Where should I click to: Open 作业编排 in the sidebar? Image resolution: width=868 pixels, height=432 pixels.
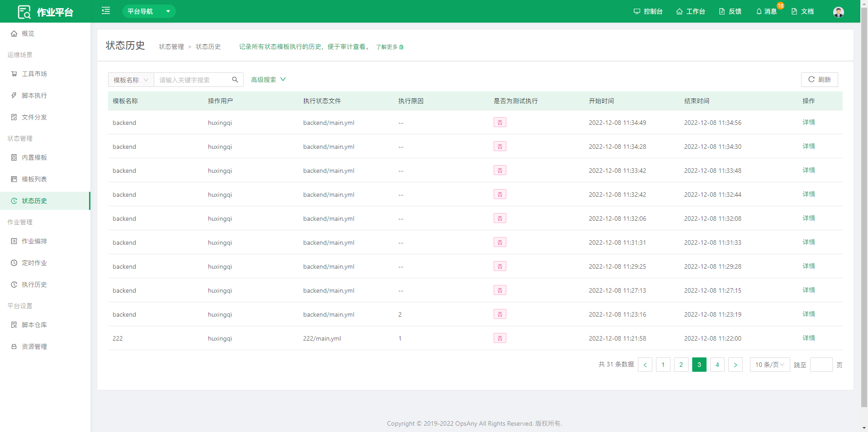pyautogui.click(x=45, y=241)
